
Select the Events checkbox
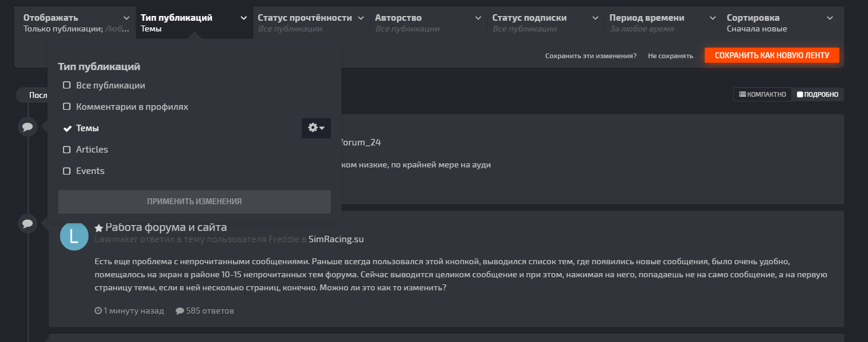[67, 171]
